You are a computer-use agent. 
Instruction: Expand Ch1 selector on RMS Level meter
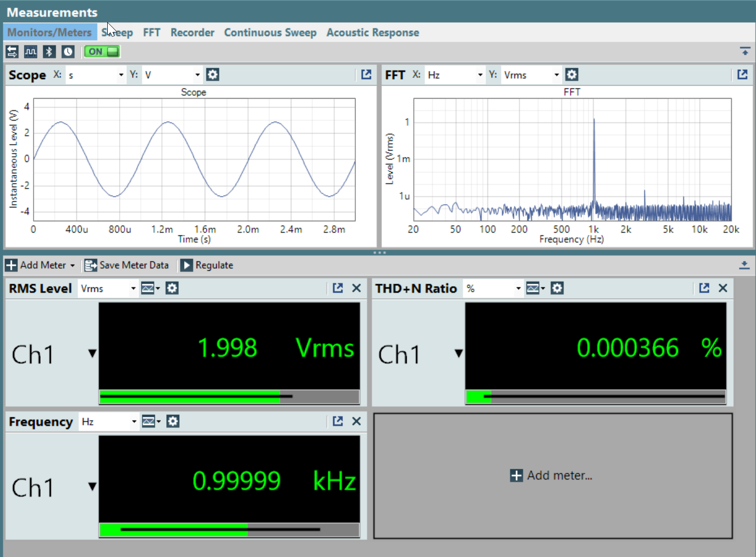pos(92,353)
